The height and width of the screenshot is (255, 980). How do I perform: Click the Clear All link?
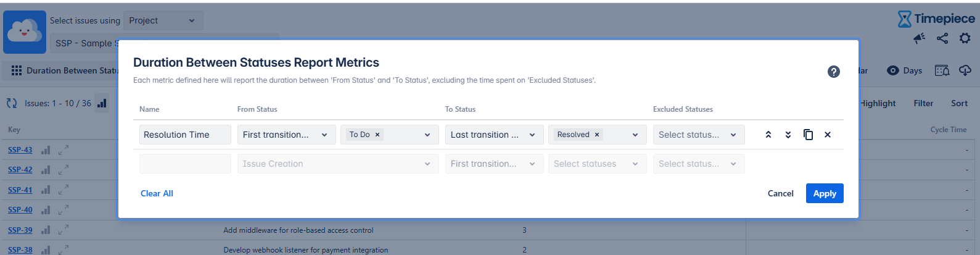click(157, 193)
